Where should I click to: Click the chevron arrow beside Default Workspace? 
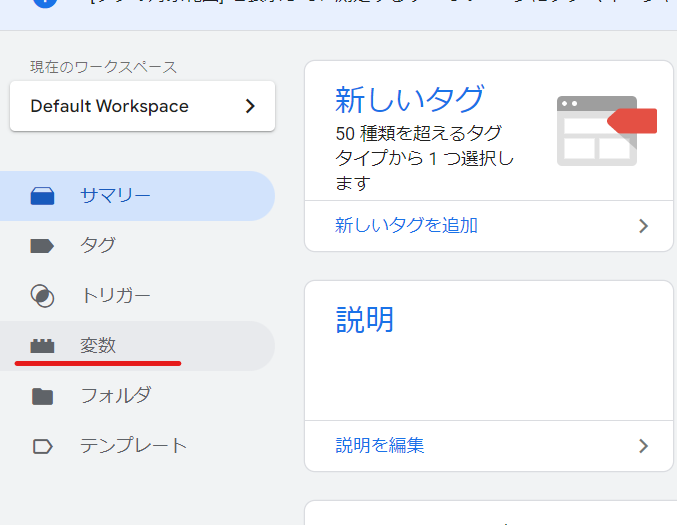coord(250,106)
